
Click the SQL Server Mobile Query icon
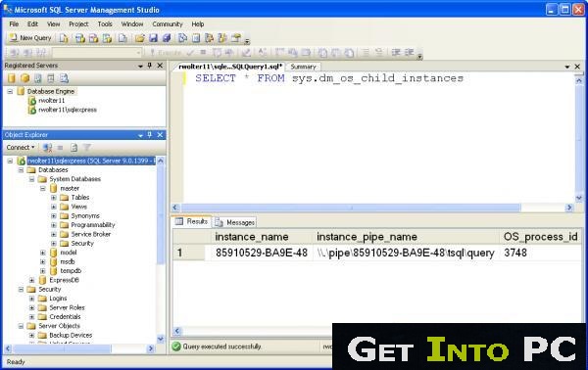click(122, 38)
